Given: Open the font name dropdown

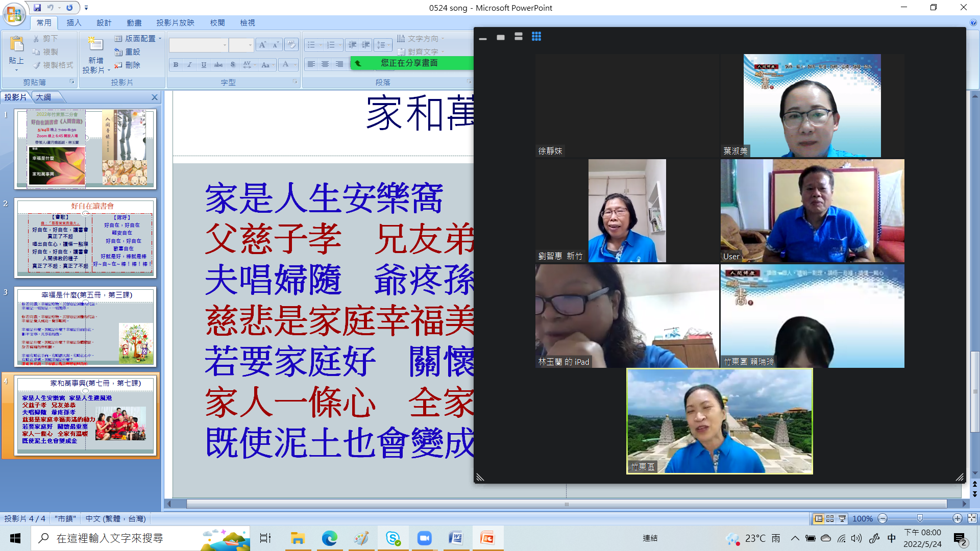Looking at the screenshot, I should click(x=225, y=45).
